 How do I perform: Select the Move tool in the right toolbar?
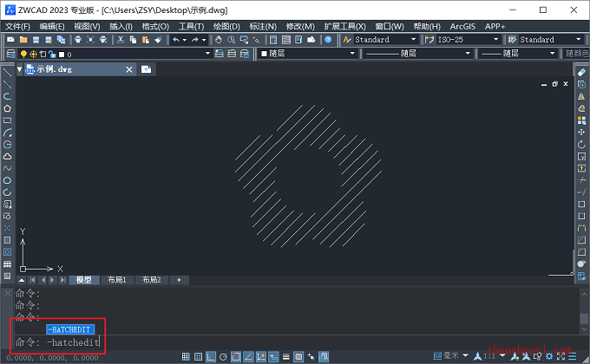[x=581, y=133]
